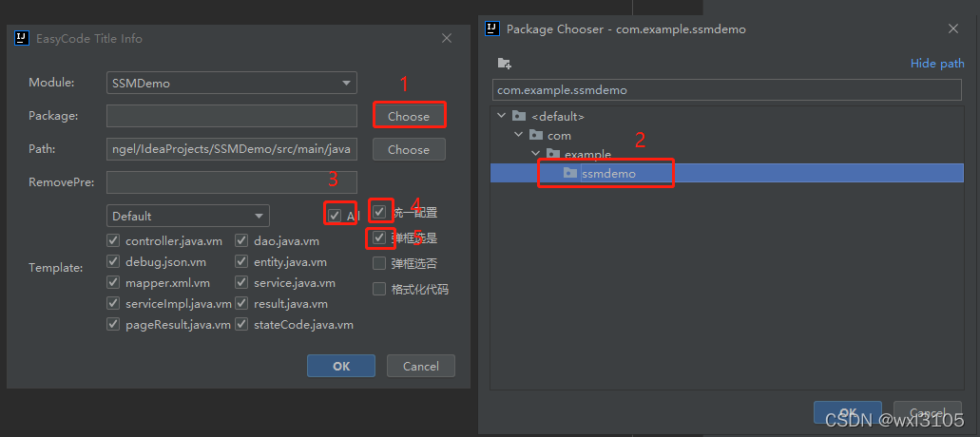Collapse the example package node
980x437 pixels.
(535, 154)
